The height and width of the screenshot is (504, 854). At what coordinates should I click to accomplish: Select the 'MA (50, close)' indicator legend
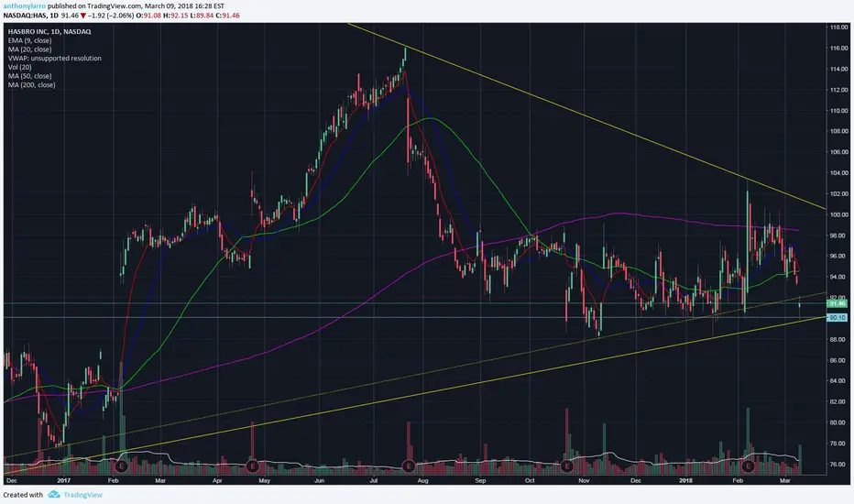pyautogui.click(x=29, y=76)
